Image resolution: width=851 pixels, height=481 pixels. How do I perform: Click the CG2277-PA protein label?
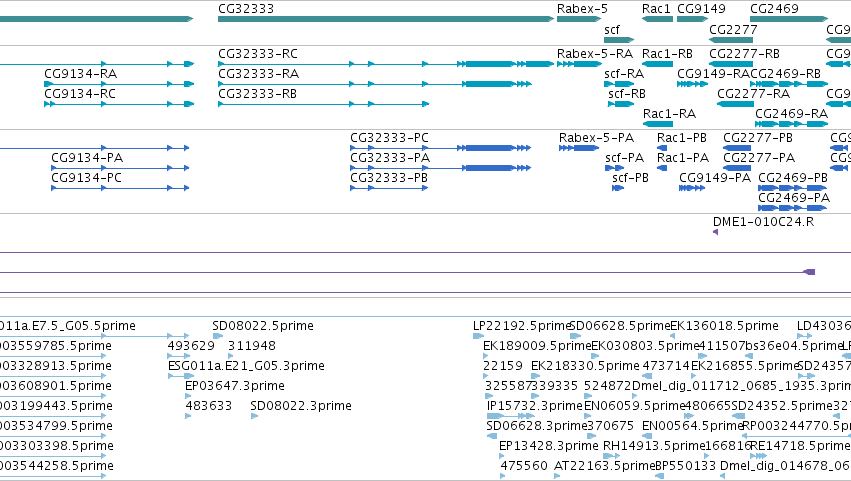(759, 158)
